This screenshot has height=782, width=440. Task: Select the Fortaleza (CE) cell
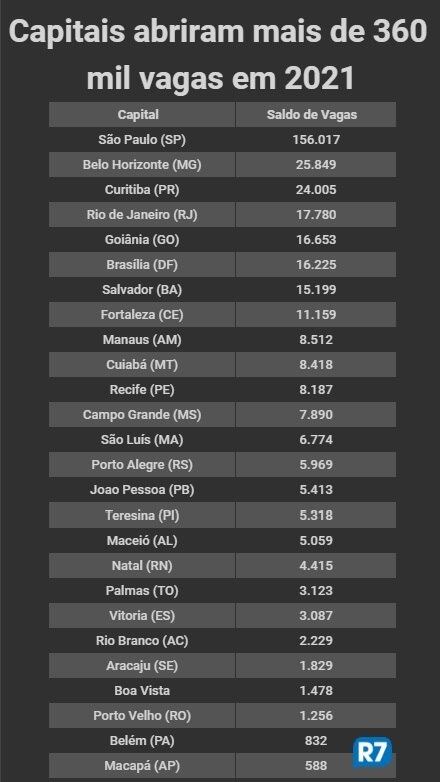[142, 315]
